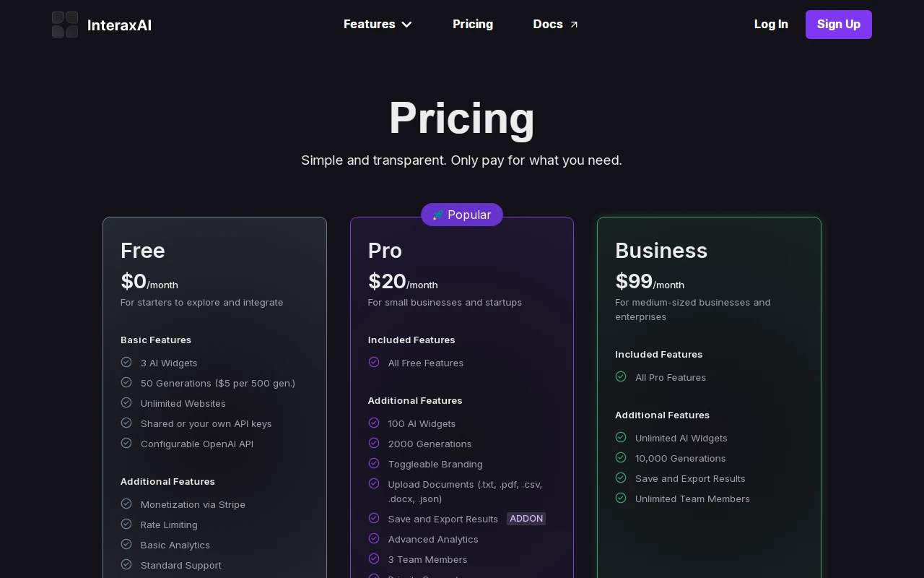The image size is (924, 578).
Task: Click the InteraxAI four-square logo icon
Action: point(65,25)
